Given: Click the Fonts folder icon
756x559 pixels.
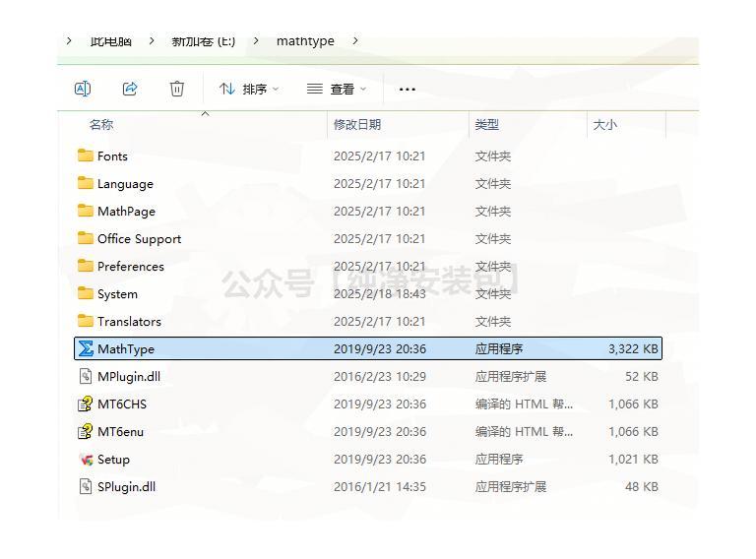Looking at the screenshot, I should 86,155.
